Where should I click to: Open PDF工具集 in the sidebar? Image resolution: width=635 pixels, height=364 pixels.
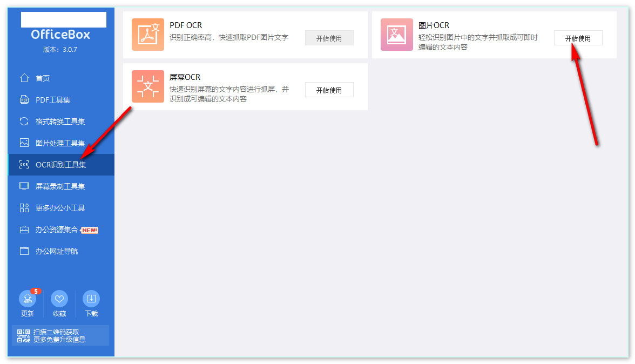pos(61,99)
